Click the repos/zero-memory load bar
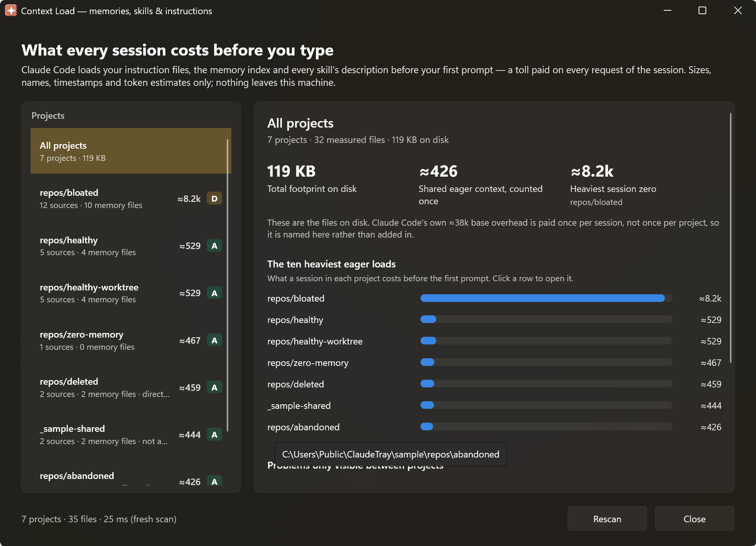This screenshot has height=546, width=756. coord(546,362)
